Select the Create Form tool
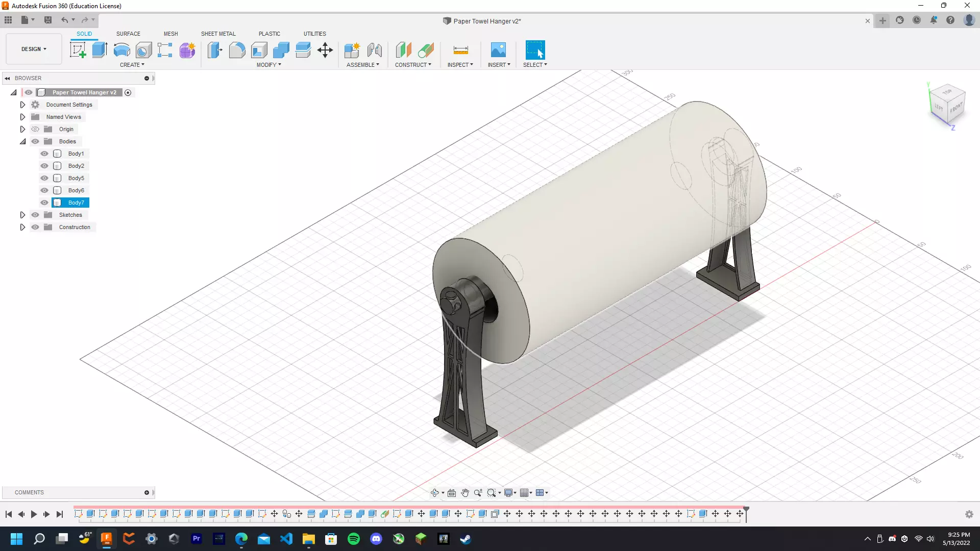Image resolution: width=980 pixels, height=551 pixels. tap(187, 50)
